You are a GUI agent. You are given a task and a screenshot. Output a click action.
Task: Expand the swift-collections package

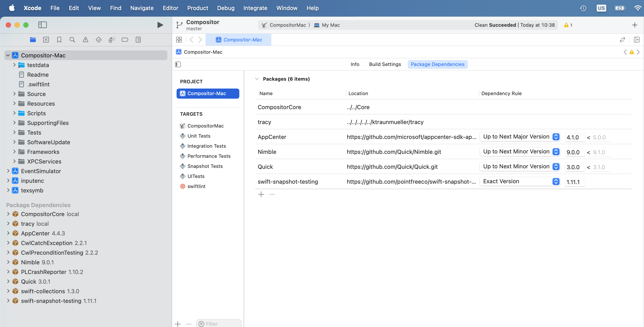coord(8,291)
